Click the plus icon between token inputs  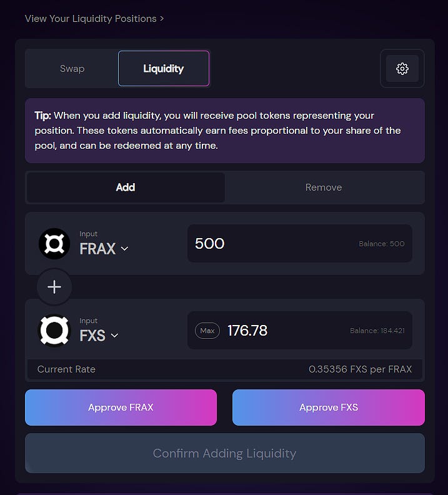click(54, 287)
